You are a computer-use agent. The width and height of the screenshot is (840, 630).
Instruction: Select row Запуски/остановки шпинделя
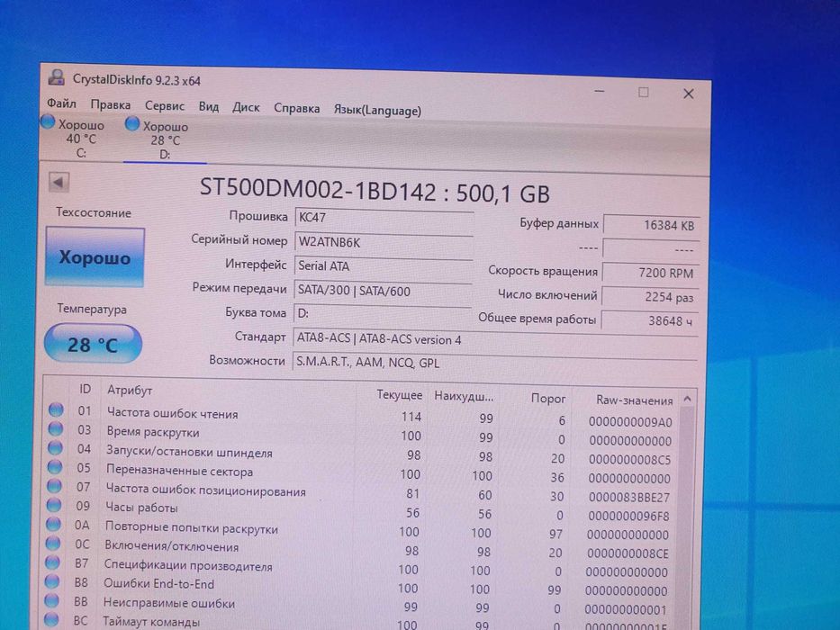click(x=362, y=454)
